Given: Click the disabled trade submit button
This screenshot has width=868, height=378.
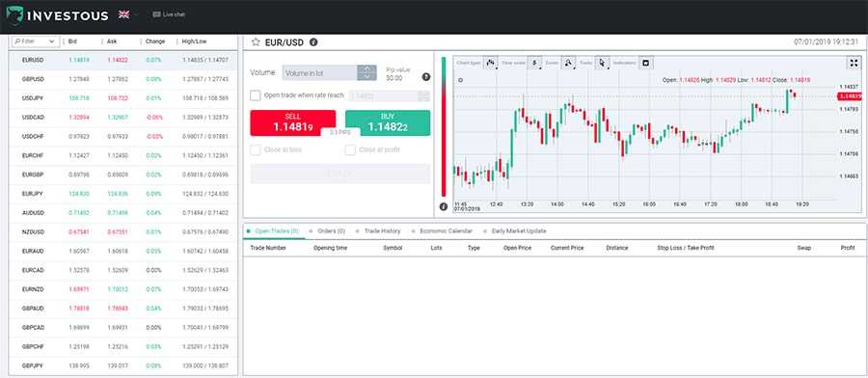Looking at the screenshot, I should 339,174.
